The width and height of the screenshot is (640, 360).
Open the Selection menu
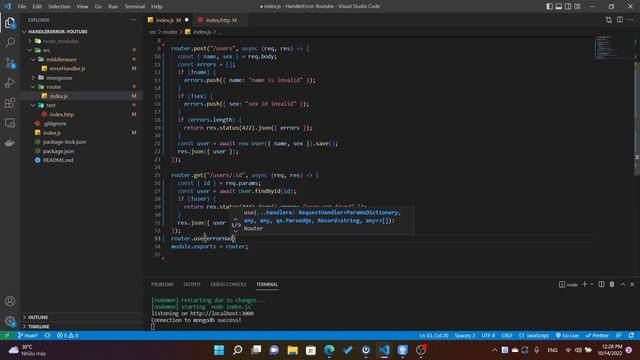(59, 7)
